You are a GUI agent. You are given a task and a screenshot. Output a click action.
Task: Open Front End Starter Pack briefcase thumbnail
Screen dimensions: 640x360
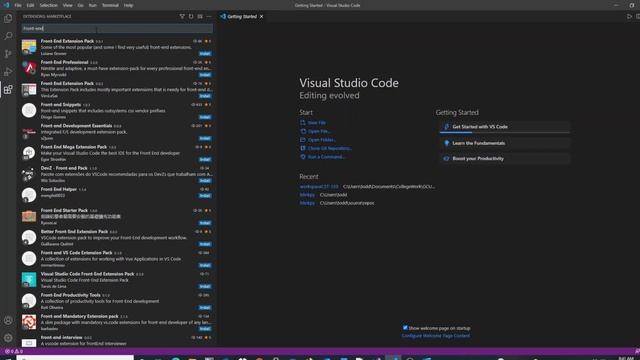pos(29,216)
